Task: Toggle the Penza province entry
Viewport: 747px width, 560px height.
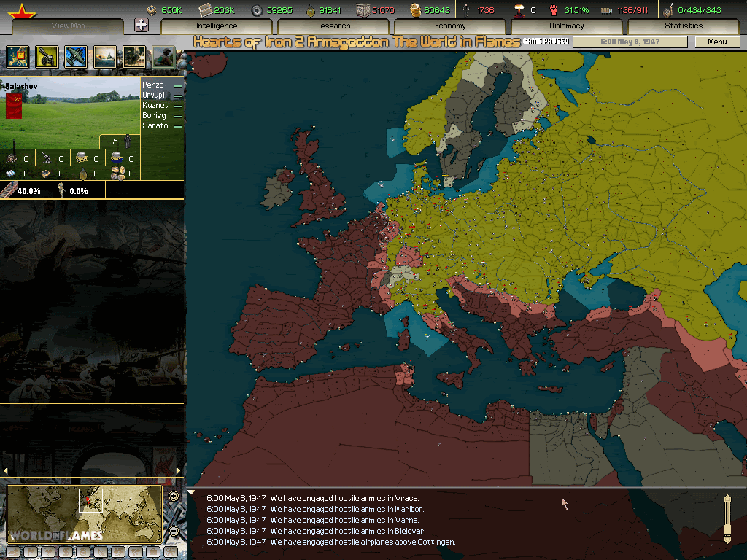Action: tap(177, 86)
